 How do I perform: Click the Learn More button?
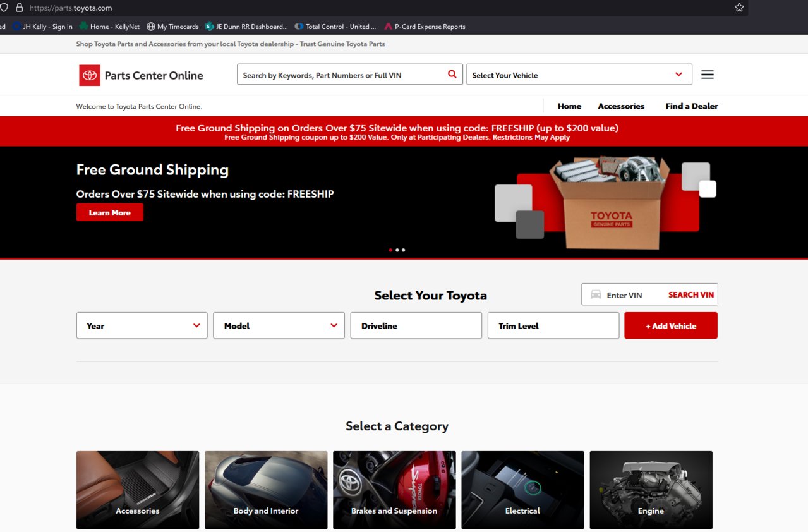click(x=110, y=212)
